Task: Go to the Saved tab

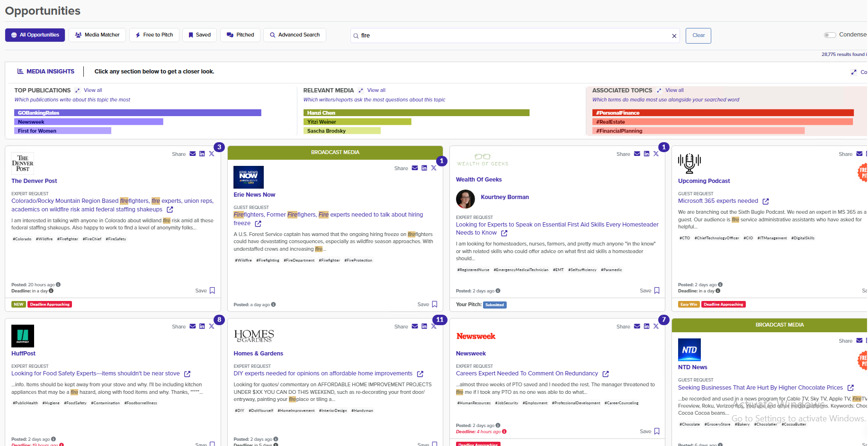Action: (x=199, y=35)
